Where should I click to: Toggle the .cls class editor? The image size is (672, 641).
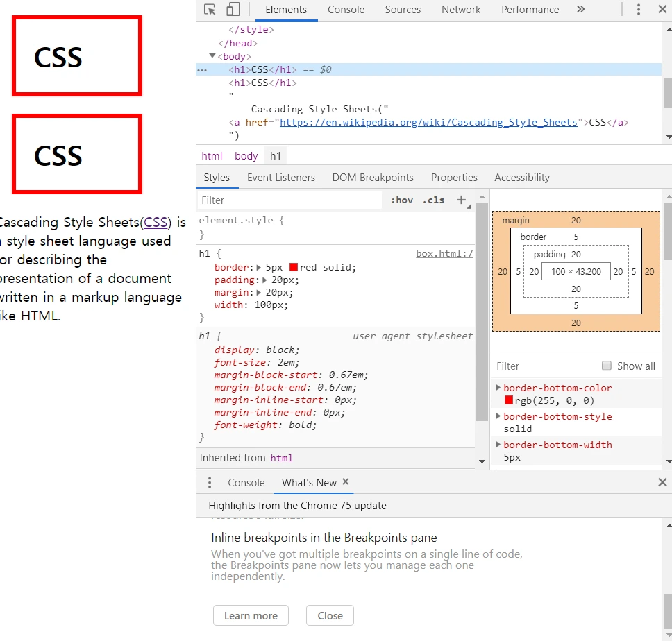point(433,200)
